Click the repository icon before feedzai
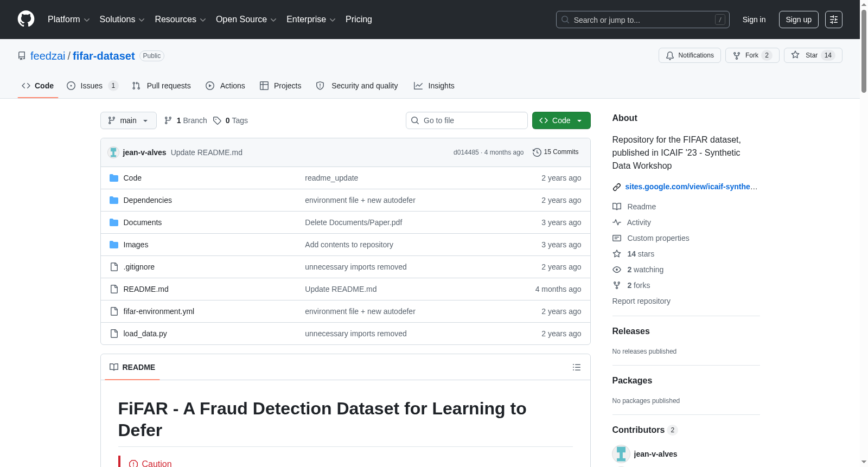Screen dimensions: 868x467 (22, 56)
